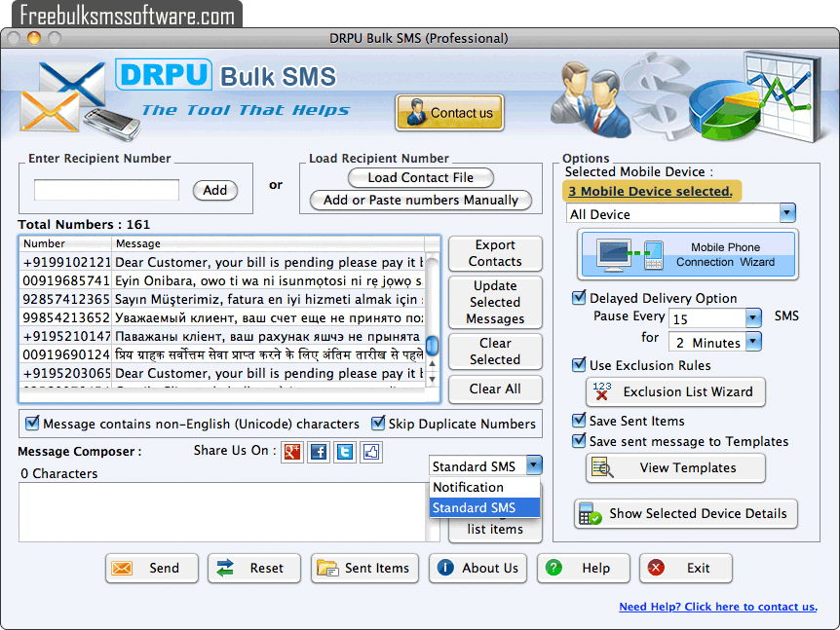The height and width of the screenshot is (630, 840).
Task: Toggle non-English Unicode characters checkbox
Action: point(32,423)
